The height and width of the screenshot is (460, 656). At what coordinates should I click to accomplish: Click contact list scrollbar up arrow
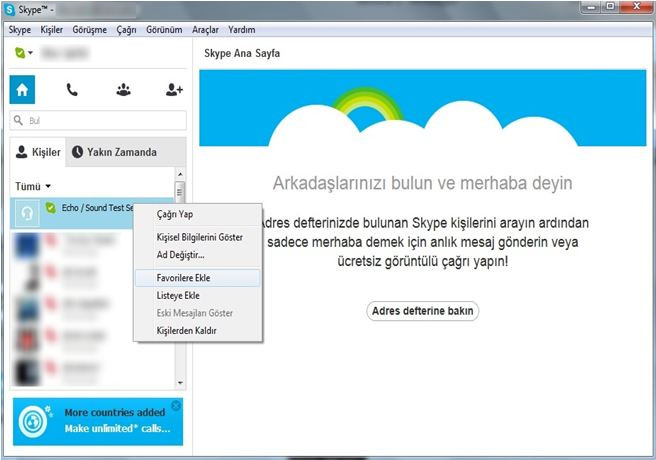point(180,174)
